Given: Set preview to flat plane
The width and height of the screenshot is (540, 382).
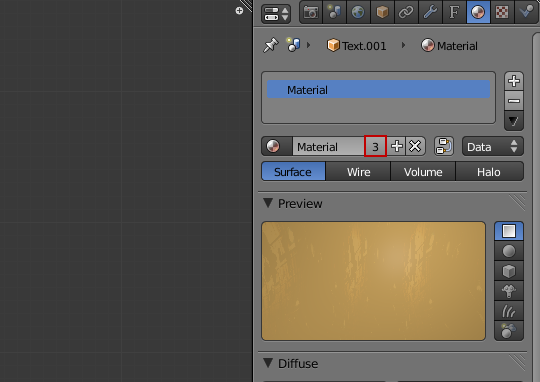Looking at the screenshot, I should (509, 231).
